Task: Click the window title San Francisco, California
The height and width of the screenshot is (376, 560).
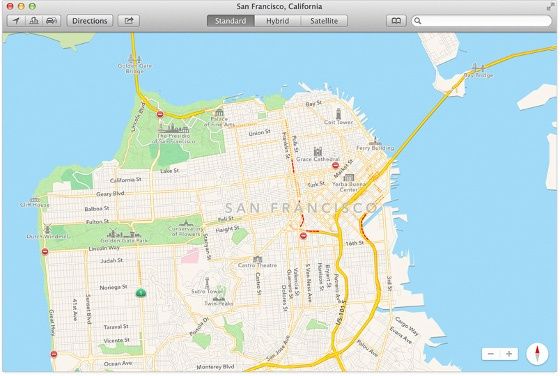Action: (x=279, y=6)
